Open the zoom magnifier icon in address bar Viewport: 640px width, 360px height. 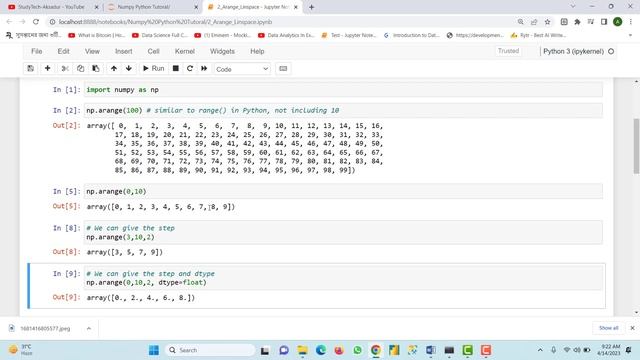click(520, 22)
